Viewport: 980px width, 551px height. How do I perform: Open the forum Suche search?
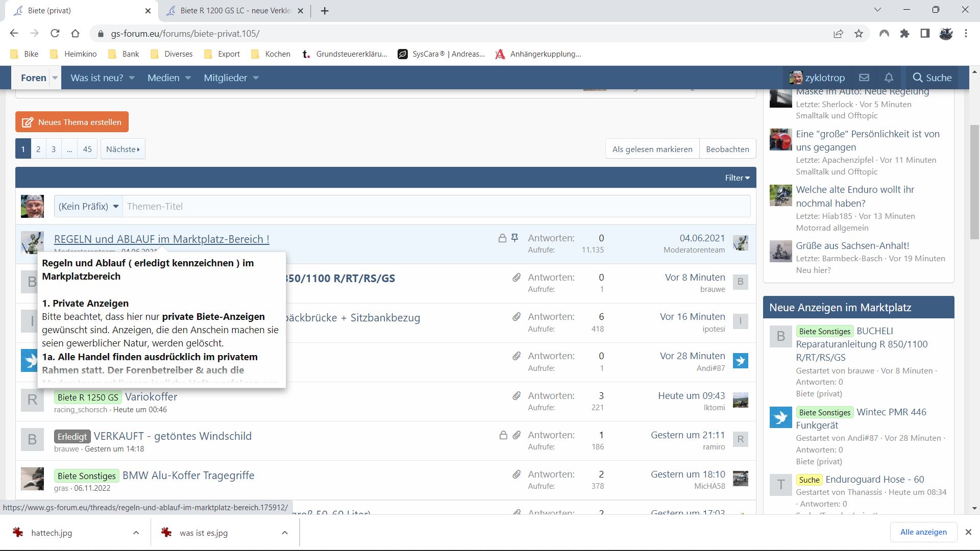pyautogui.click(x=932, y=78)
